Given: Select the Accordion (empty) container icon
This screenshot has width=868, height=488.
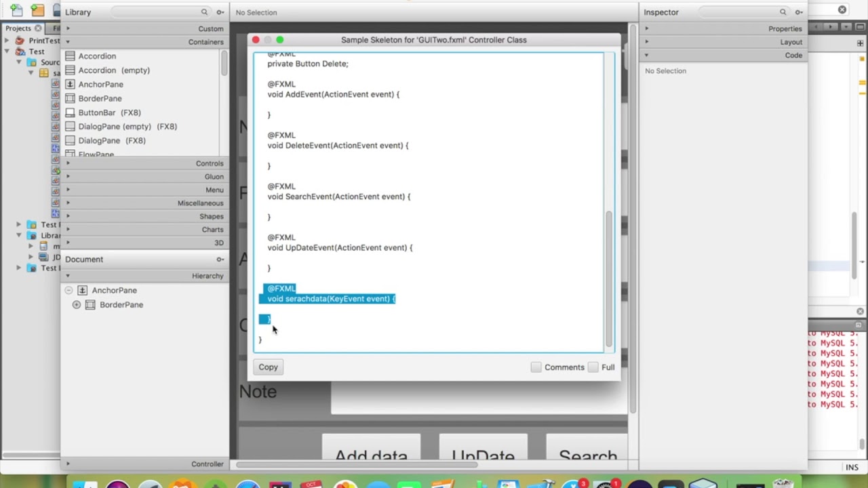Looking at the screenshot, I should [70, 70].
